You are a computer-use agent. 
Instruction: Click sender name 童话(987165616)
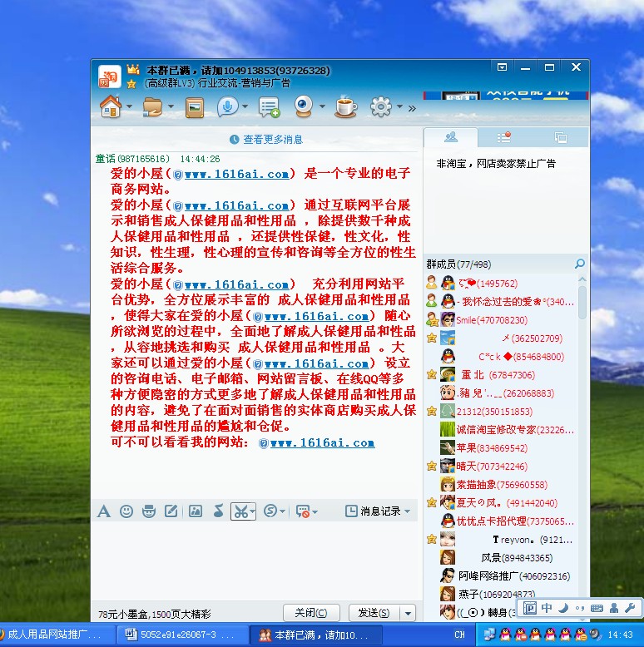click(x=132, y=159)
